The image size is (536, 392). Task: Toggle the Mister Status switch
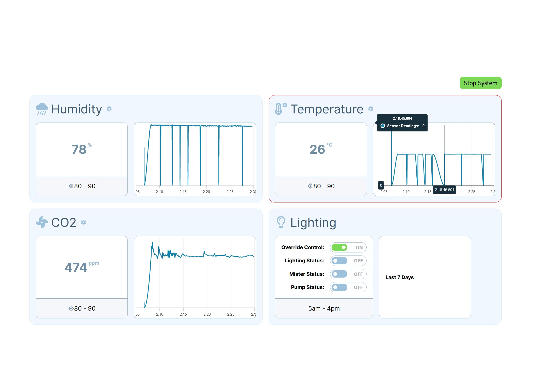[339, 274]
